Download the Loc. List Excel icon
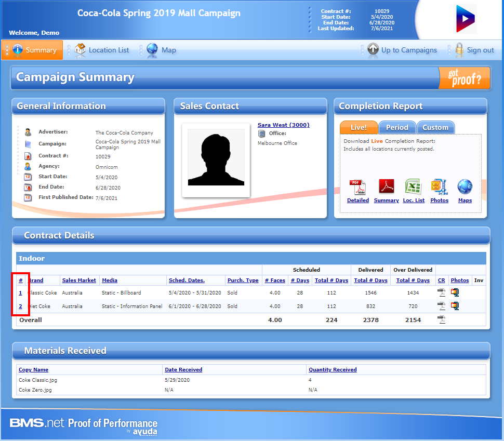The height and width of the screenshot is (441, 504). click(414, 186)
